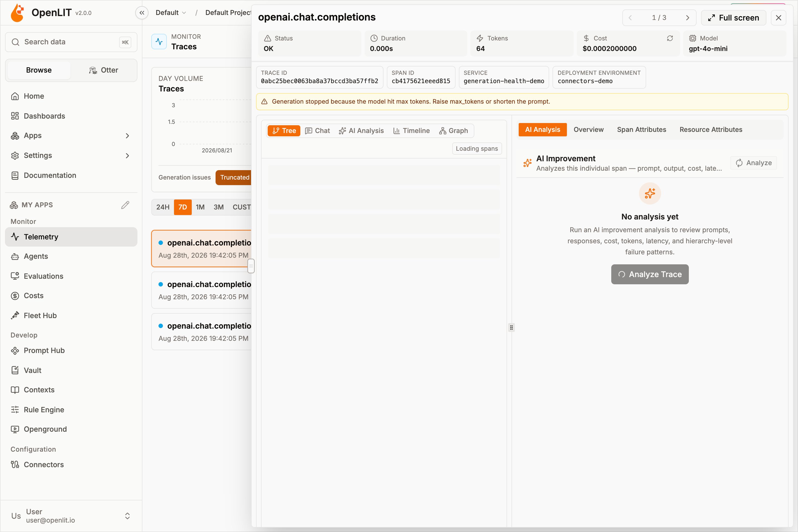Switch to the Graph view tab
Viewport: 798px width, 532px height.
point(454,131)
